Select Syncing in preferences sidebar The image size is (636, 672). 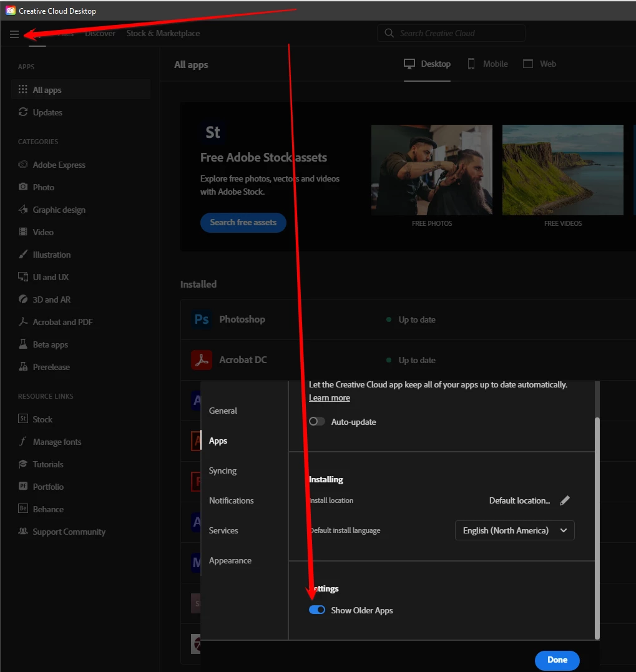tap(222, 470)
